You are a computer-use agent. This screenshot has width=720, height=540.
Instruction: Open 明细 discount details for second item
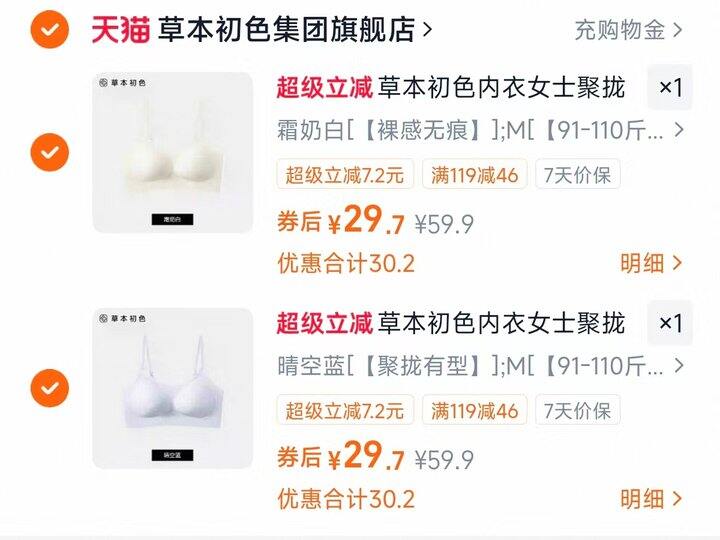click(x=651, y=499)
